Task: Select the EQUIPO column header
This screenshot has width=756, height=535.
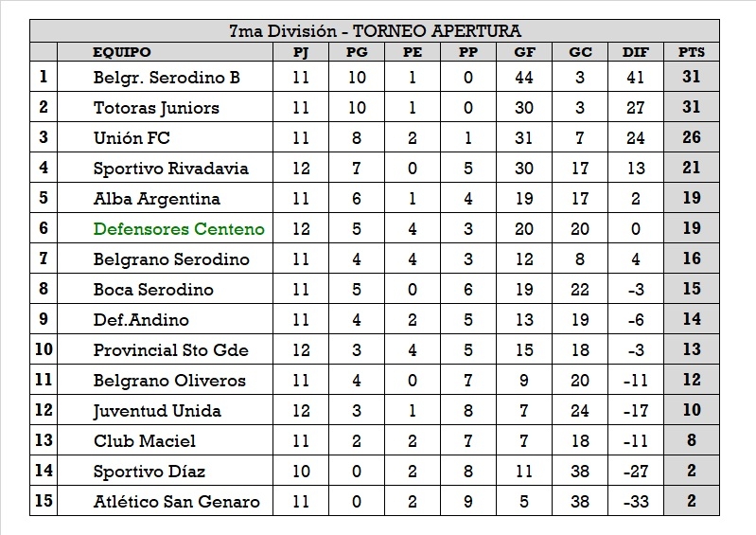Action: tap(122, 52)
